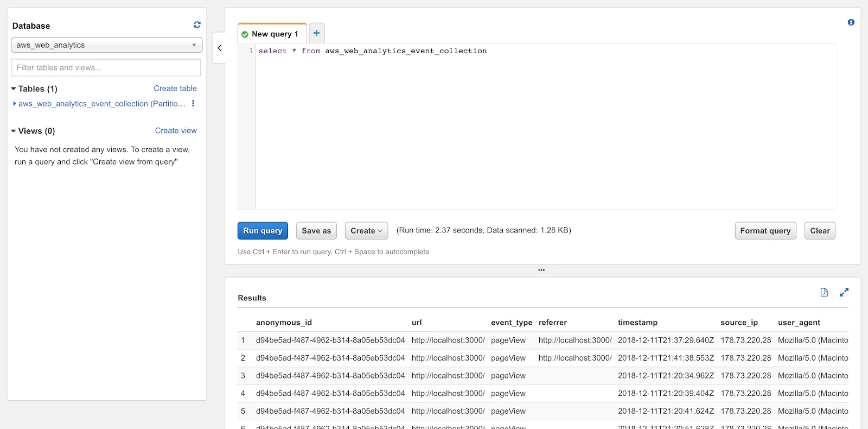Image resolution: width=868 pixels, height=429 pixels.
Task: Expand the results to full screen
Action: (844, 292)
